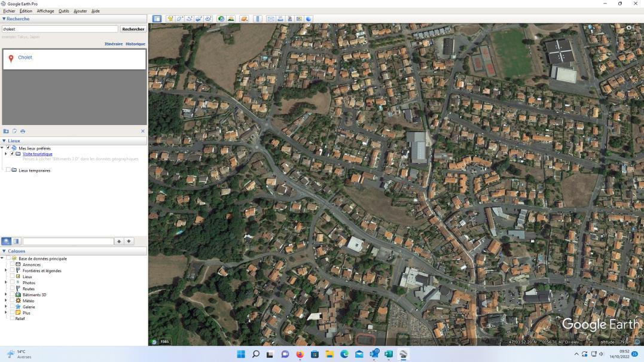The width and height of the screenshot is (644, 362).
Task: Enable the Météo layer checkbox
Action: coord(12,301)
